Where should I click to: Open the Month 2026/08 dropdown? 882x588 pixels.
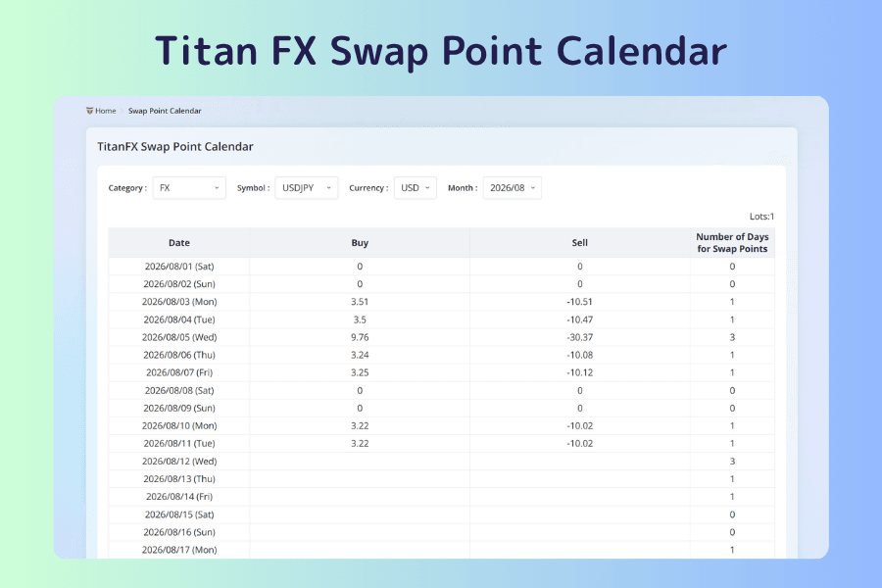click(x=513, y=188)
